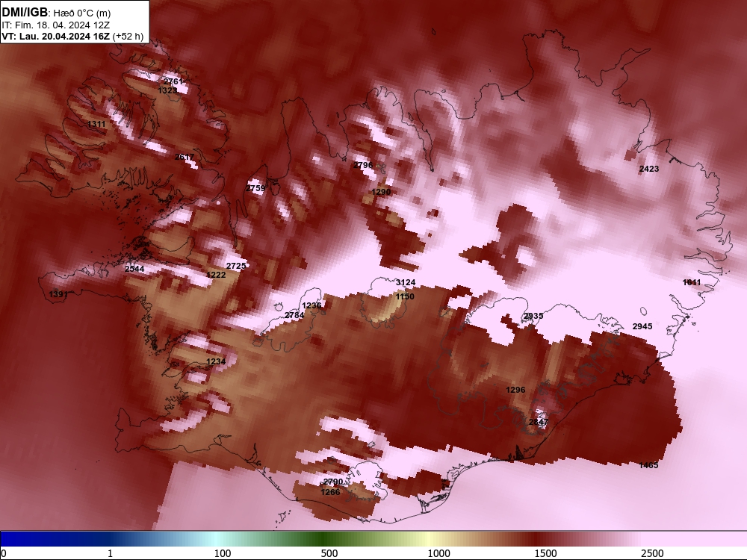The width and height of the screenshot is (747, 560).
Task: Click the 2423 value in the northeast
Action: (x=649, y=169)
